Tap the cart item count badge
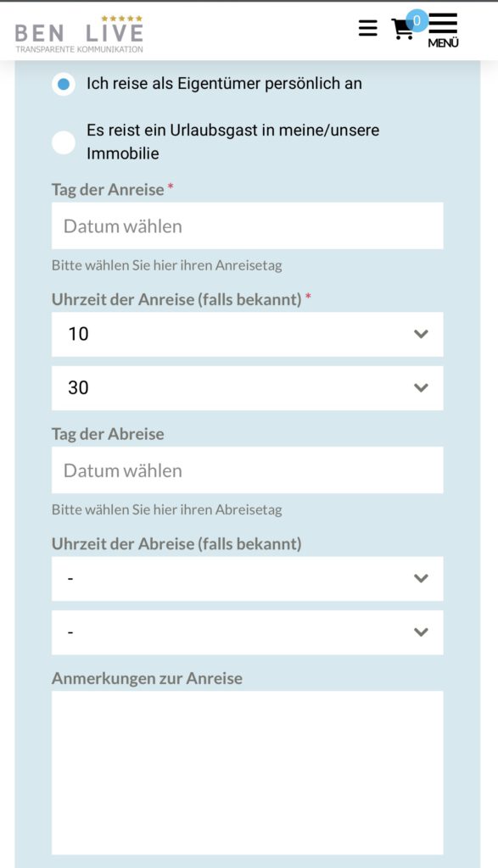 point(417,21)
